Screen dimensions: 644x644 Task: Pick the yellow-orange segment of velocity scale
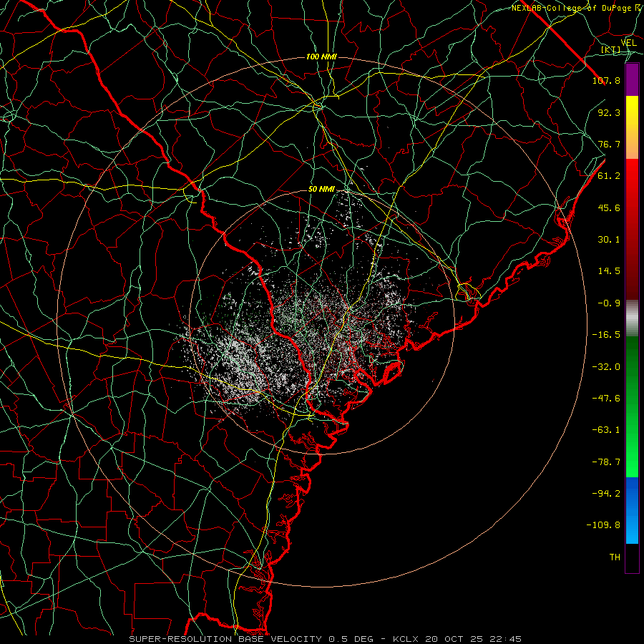[632, 127]
